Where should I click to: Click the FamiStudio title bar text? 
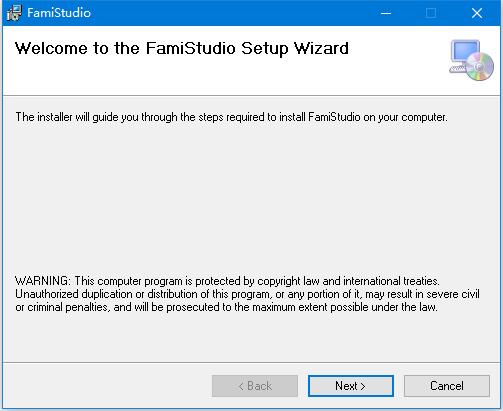(x=59, y=13)
